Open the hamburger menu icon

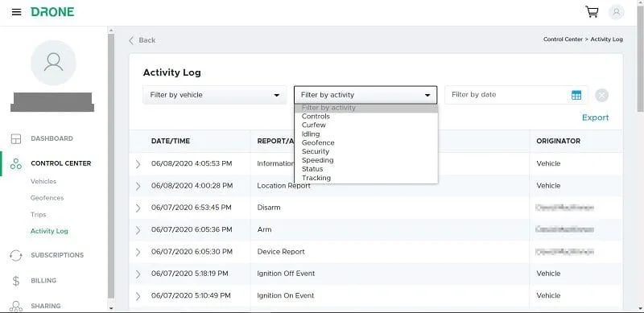[x=16, y=12]
